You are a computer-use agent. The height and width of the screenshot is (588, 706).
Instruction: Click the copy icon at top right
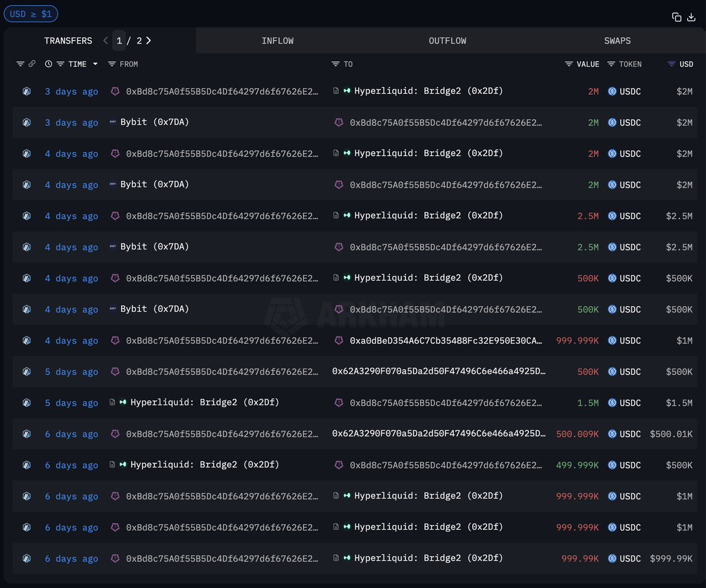677,17
